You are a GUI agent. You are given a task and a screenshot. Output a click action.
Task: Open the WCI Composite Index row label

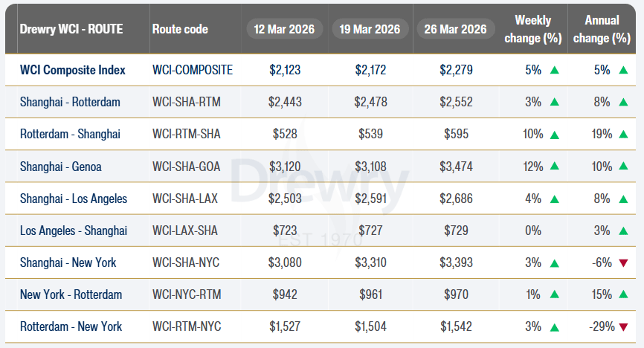[73, 71]
